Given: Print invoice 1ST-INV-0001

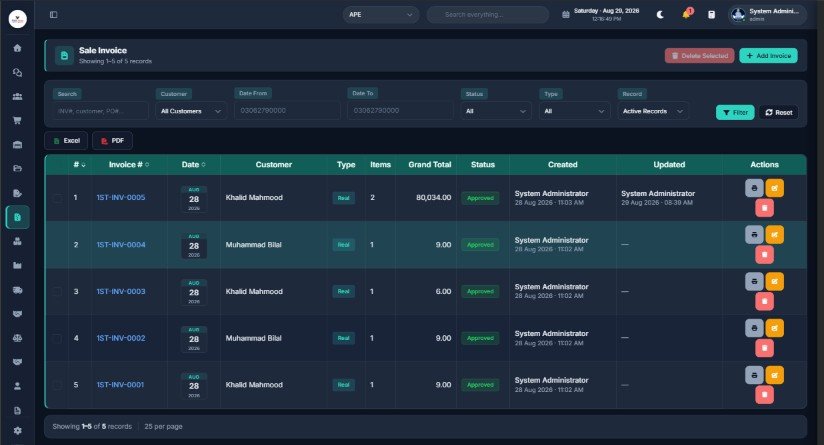Looking at the screenshot, I should [x=754, y=375].
